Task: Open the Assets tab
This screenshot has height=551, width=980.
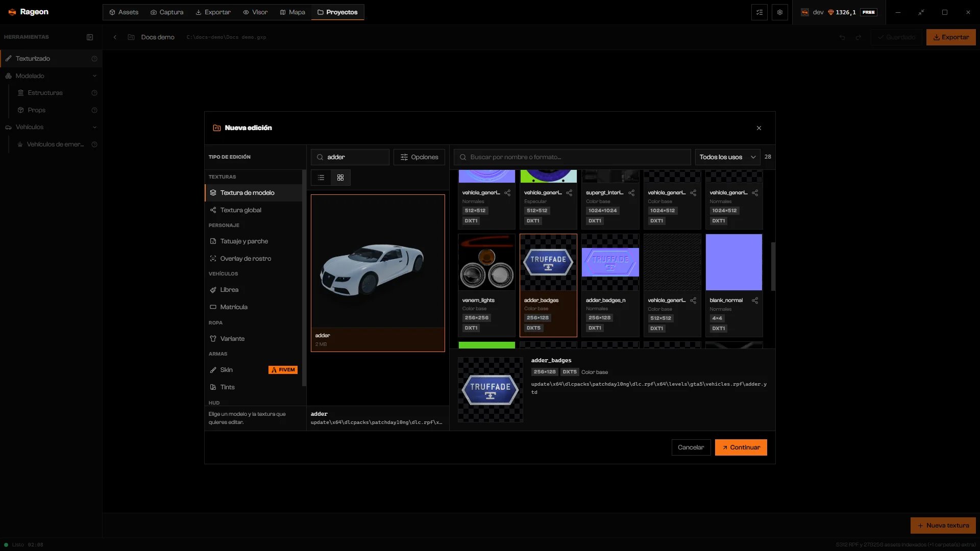Action: coord(124,12)
